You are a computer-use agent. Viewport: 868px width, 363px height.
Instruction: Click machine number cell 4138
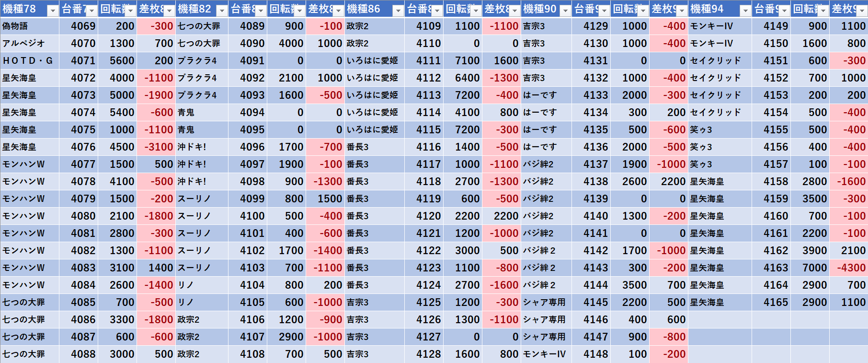pos(591,181)
